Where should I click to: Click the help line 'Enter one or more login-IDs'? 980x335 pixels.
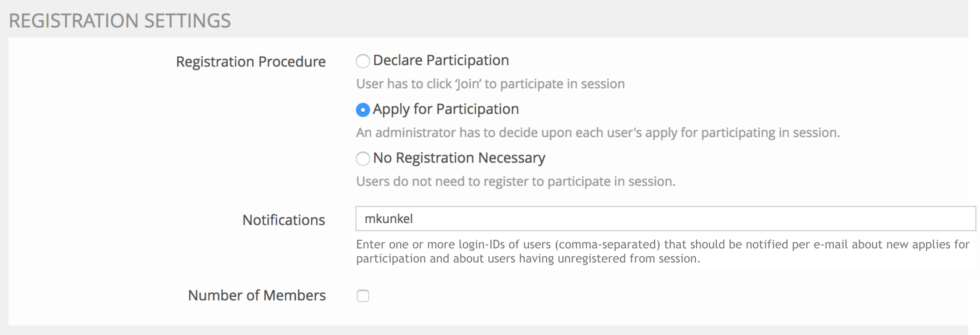(662, 244)
